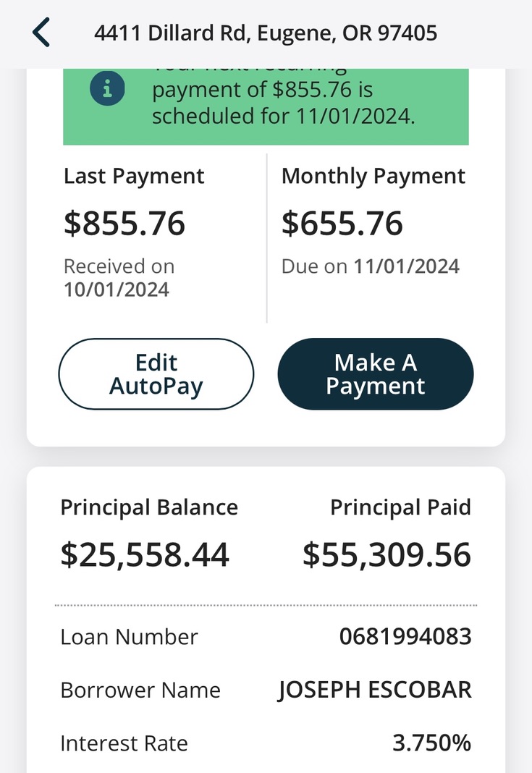532x773 pixels.
Task: Tap the Loan Number label
Action: [129, 637]
